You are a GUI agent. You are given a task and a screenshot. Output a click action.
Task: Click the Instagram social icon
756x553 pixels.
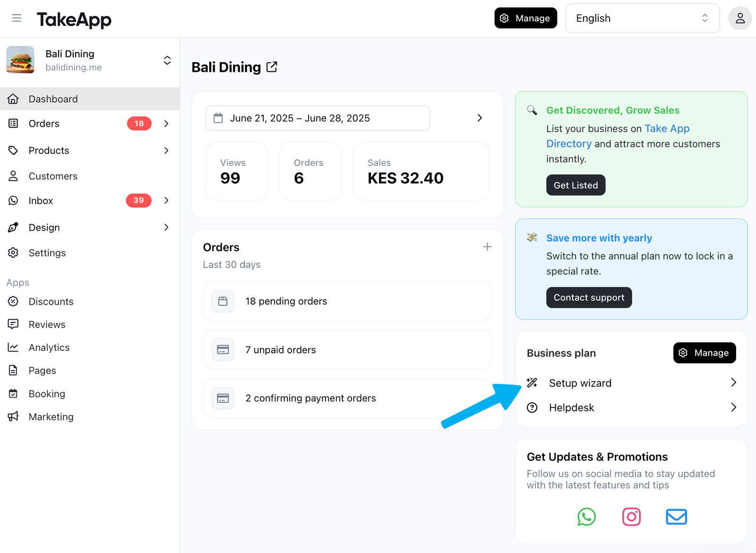click(631, 517)
